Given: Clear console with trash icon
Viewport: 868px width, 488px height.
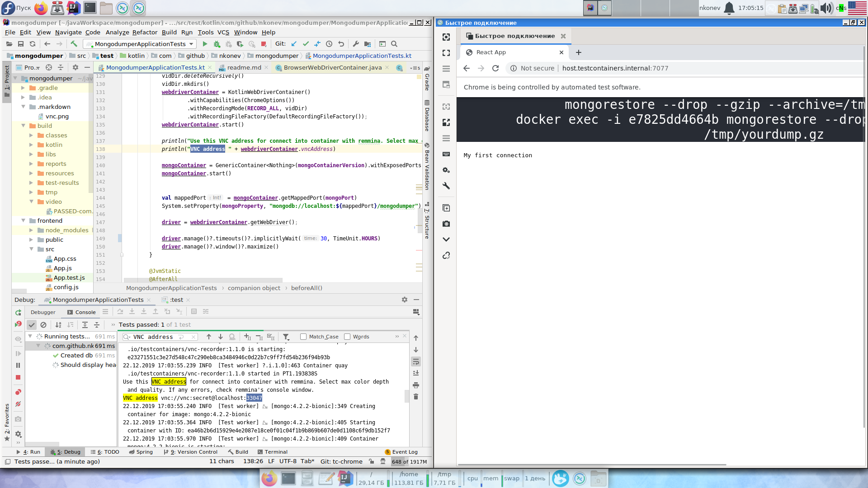Looking at the screenshot, I should click(416, 397).
